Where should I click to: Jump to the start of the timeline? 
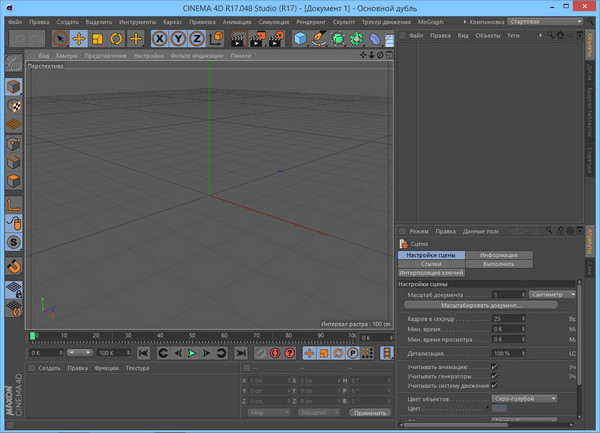coord(143,353)
